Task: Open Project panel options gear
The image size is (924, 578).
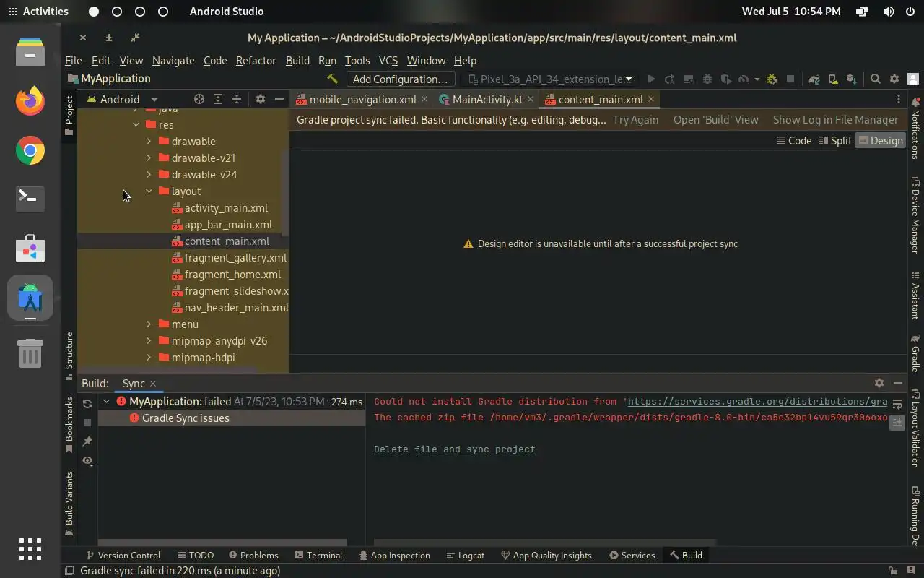Action: click(x=261, y=99)
